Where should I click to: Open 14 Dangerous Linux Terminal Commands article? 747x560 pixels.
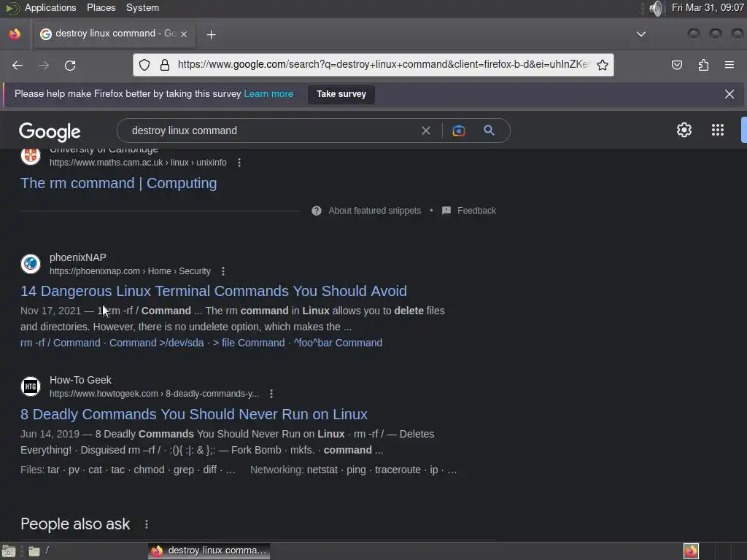214,291
